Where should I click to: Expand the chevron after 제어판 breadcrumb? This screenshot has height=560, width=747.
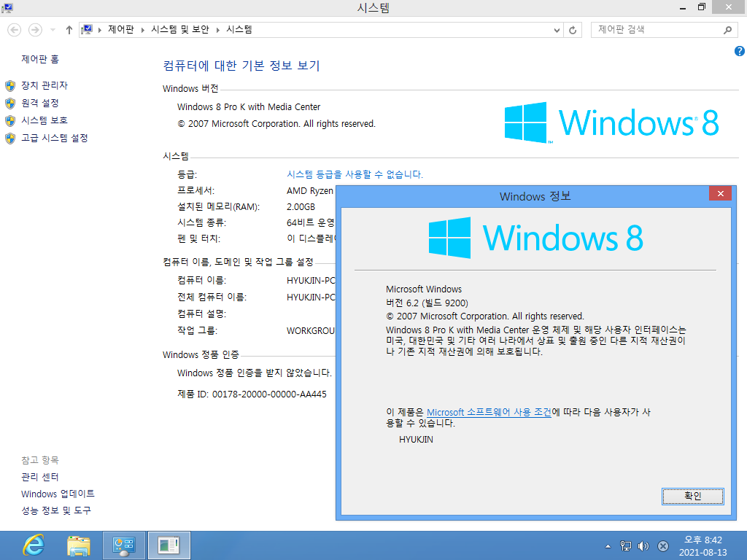[142, 30]
